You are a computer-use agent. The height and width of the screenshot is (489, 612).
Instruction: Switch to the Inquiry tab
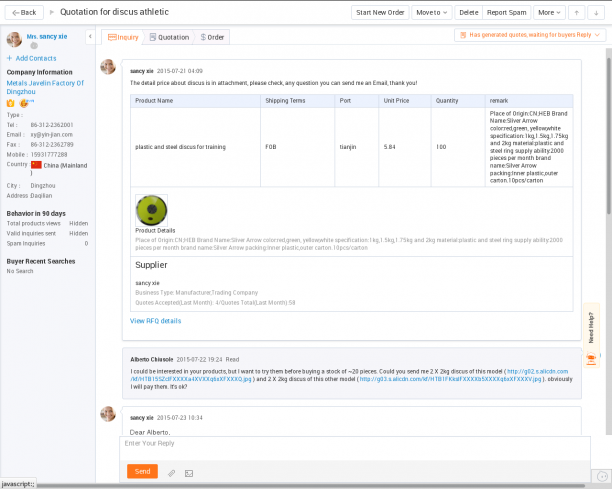tap(123, 37)
